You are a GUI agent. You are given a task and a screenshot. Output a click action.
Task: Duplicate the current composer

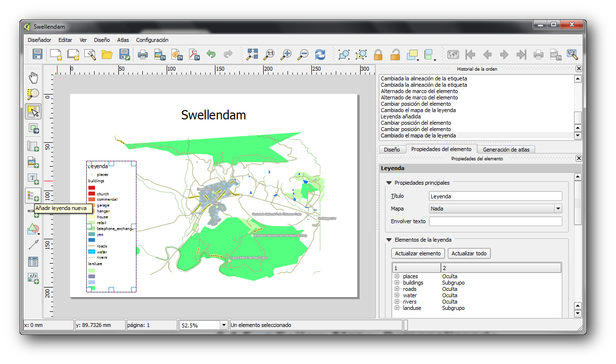[73, 55]
